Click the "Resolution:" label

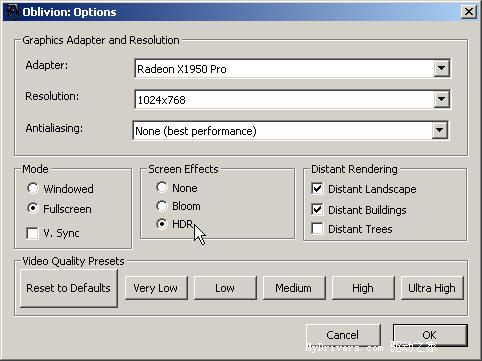[52, 96]
